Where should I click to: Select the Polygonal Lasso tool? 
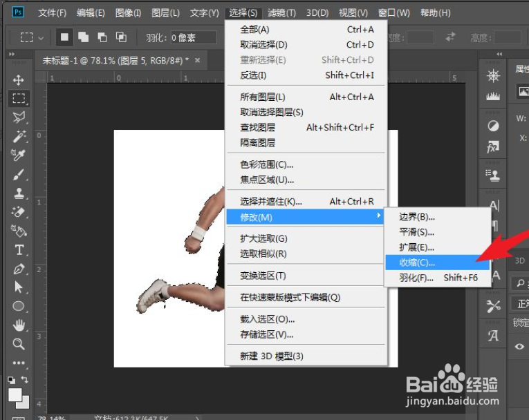19,117
